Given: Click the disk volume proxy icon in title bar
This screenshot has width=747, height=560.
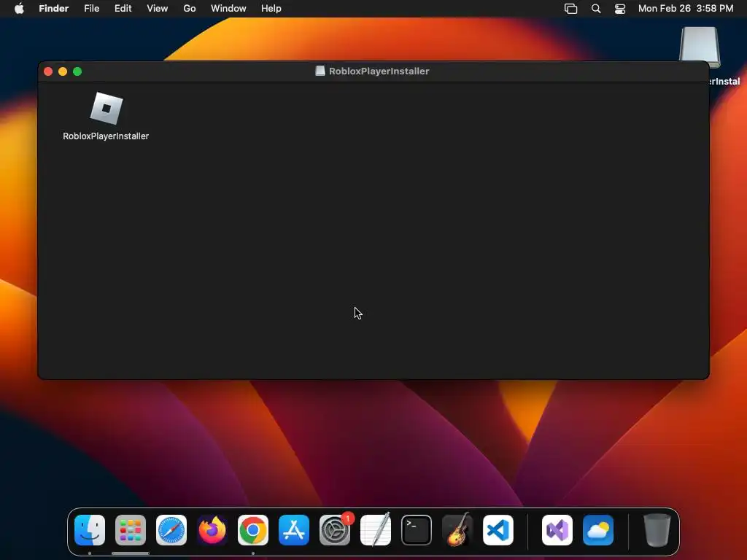Looking at the screenshot, I should 320,71.
